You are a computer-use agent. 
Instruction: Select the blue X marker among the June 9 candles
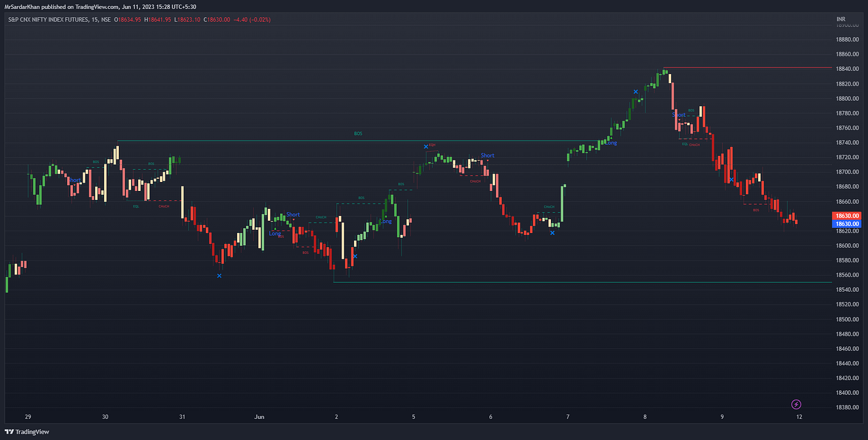[x=731, y=181]
